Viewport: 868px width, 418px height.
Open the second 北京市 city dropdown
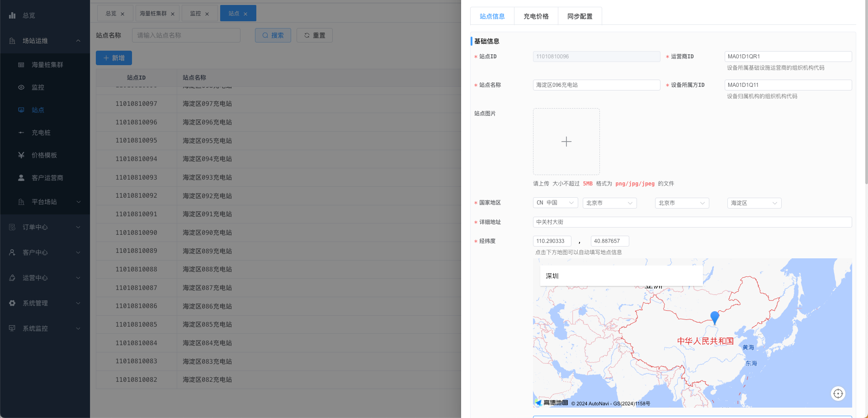(x=682, y=203)
